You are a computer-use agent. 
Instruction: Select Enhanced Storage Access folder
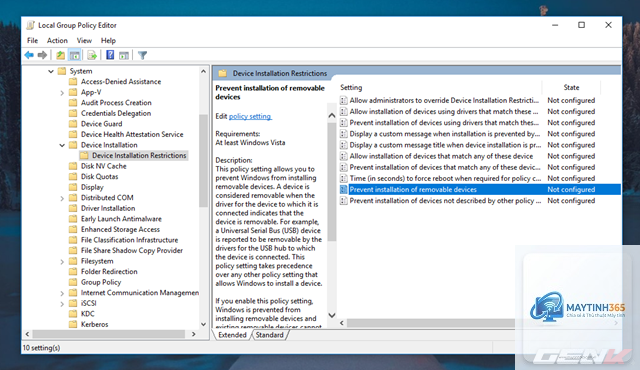120,229
